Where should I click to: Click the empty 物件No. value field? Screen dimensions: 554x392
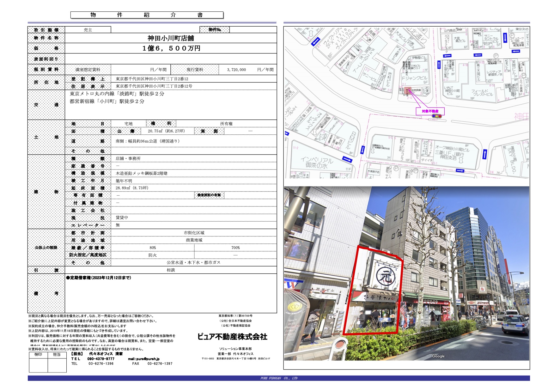[253, 30]
